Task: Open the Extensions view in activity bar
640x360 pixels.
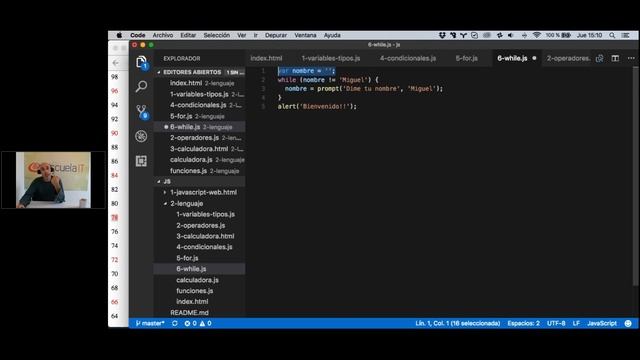Action: click(141, 161)
